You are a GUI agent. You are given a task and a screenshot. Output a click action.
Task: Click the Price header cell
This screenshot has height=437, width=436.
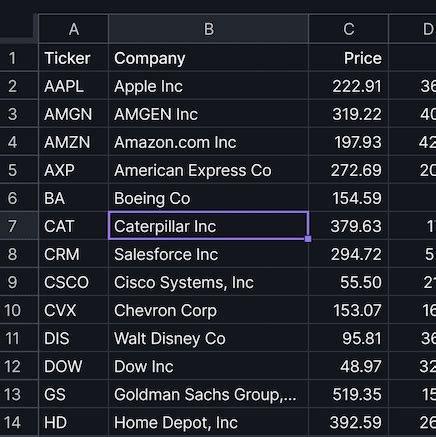point(348,58)
